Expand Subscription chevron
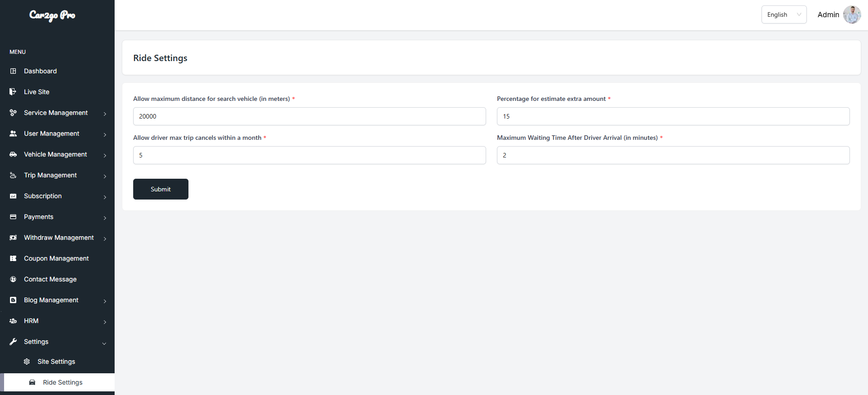The image size is (868, 395). [x=105, y=197]
